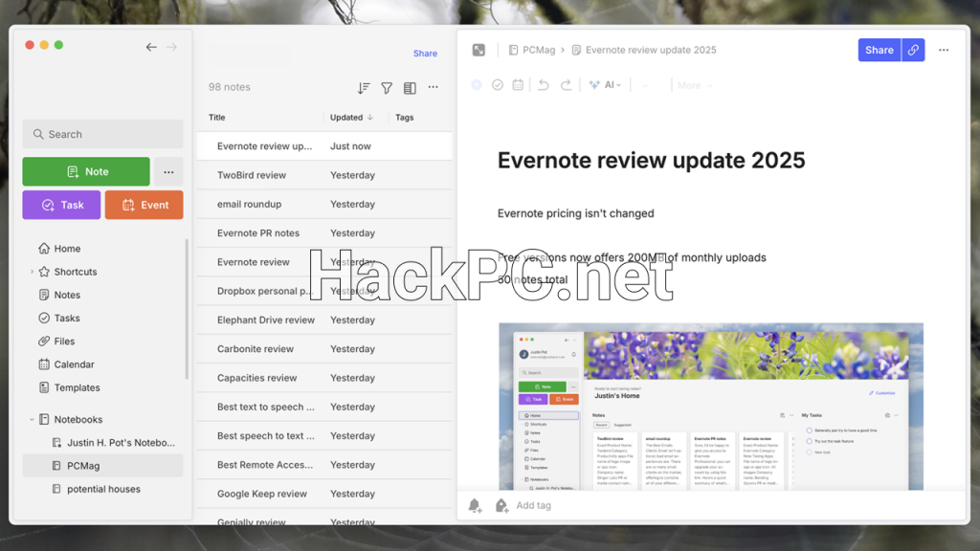Insert calendar event from editor toolbar

[518, 85]
